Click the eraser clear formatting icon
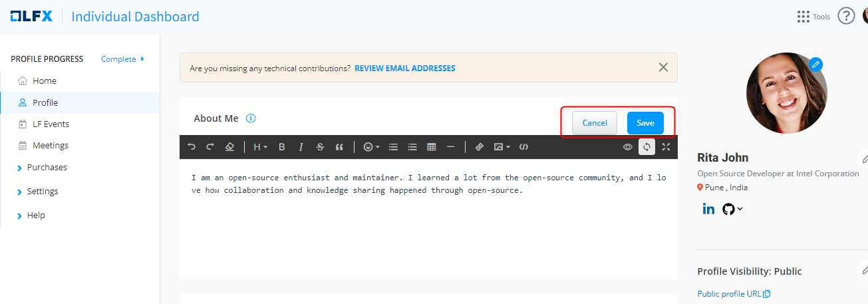This screenshot has width=868, height=304. point(229,147)
